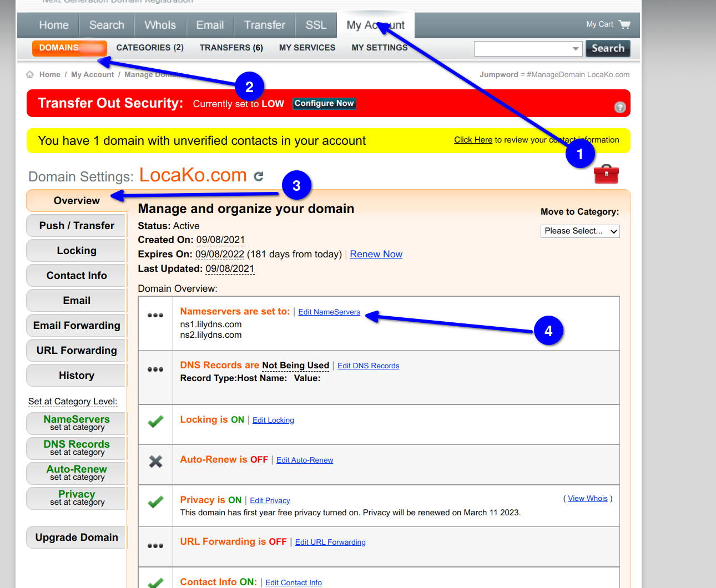Open Email Forwarding sidebar tab
716x588 pixels.
[x=77, y=325]
